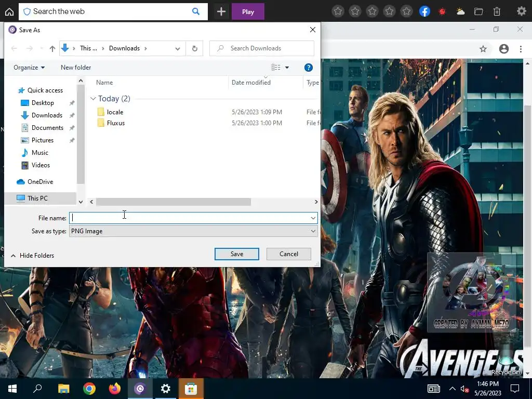Expand the chevron after Downloads breadcrumb
The height and width of the screenshot is (399, 532).
[145, 48]
